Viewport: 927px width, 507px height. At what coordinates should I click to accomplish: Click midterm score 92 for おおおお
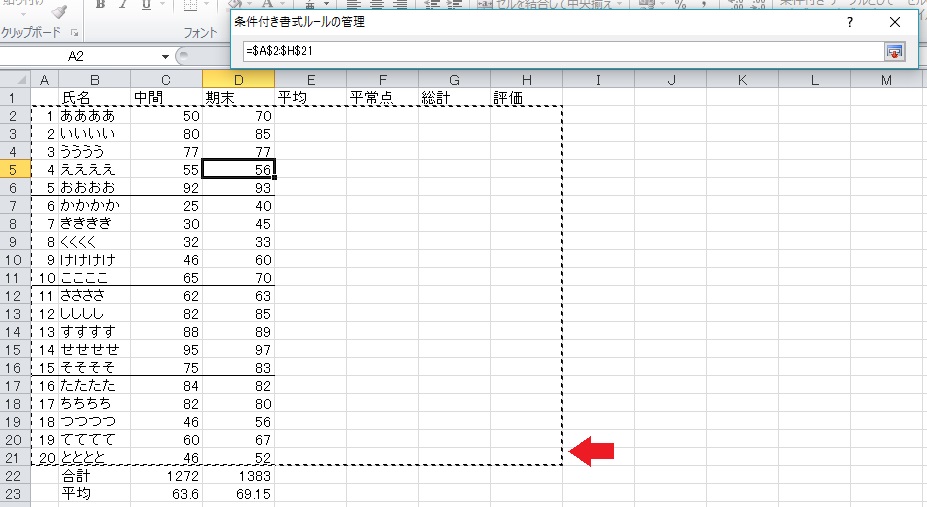point(166,188)
